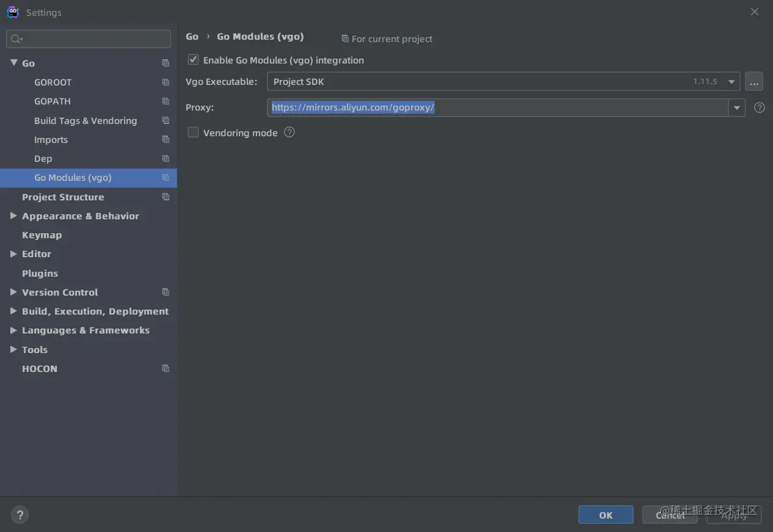Focus the settings search field
The width and height of the screenshot is (773, 532).
click(89, 39)
